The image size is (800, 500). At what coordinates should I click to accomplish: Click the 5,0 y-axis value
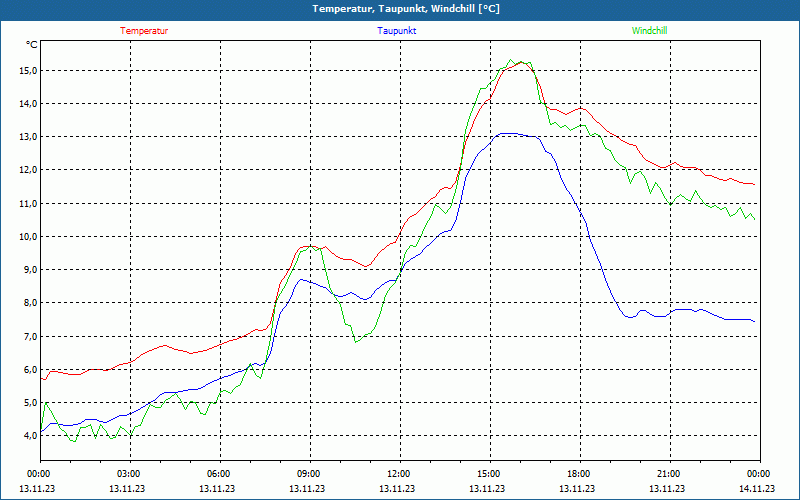(30, 403)
